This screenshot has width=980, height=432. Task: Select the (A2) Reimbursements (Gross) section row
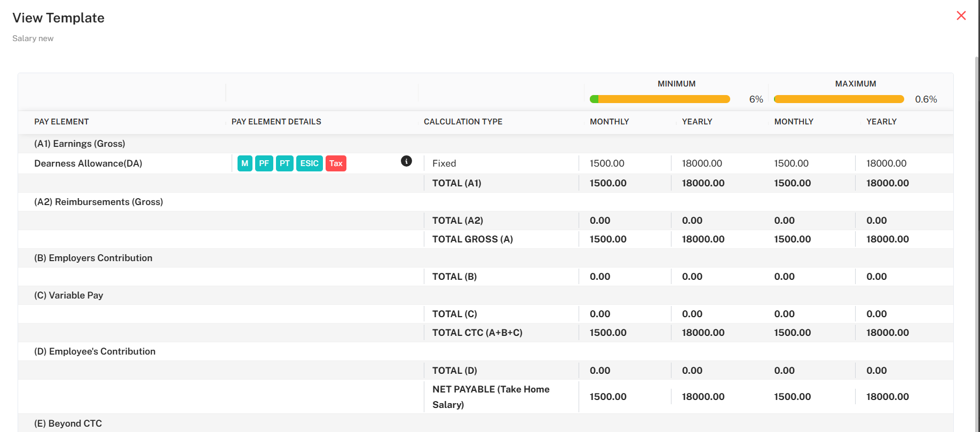pos(98,202)
